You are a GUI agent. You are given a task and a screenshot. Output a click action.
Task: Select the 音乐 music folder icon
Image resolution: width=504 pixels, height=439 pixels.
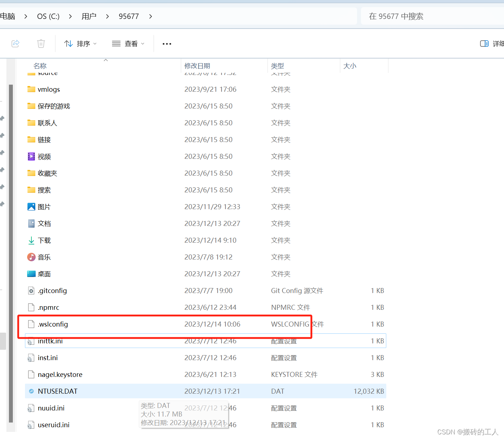[31, 257]
